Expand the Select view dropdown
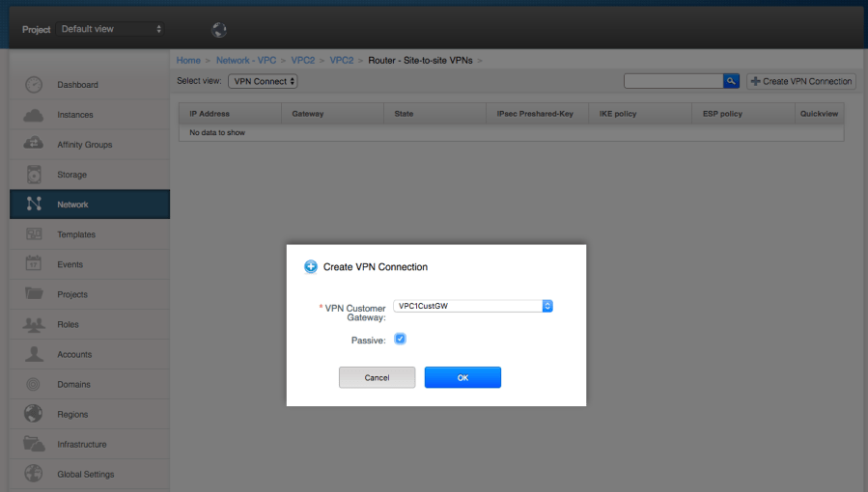868x492 pixels. point(263,82)
